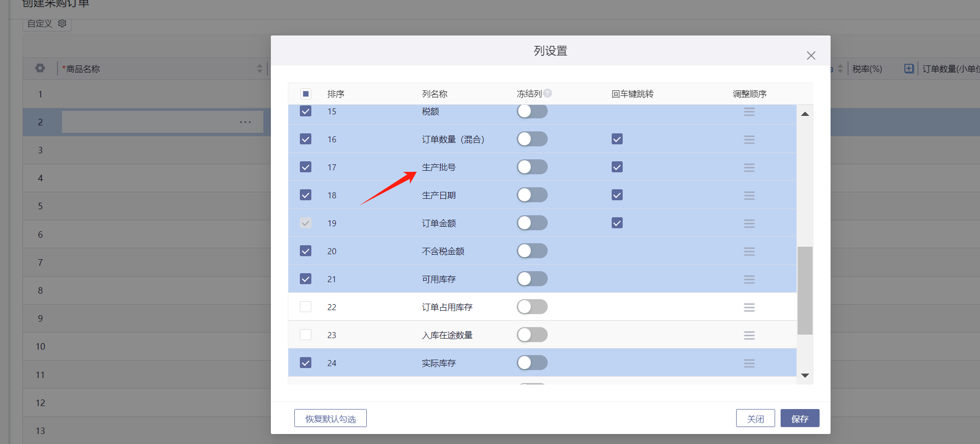Toggle 回车键跳转 for 生产批号
The image size is (980, 444).
pyautogui.click(x=617, y=167)
